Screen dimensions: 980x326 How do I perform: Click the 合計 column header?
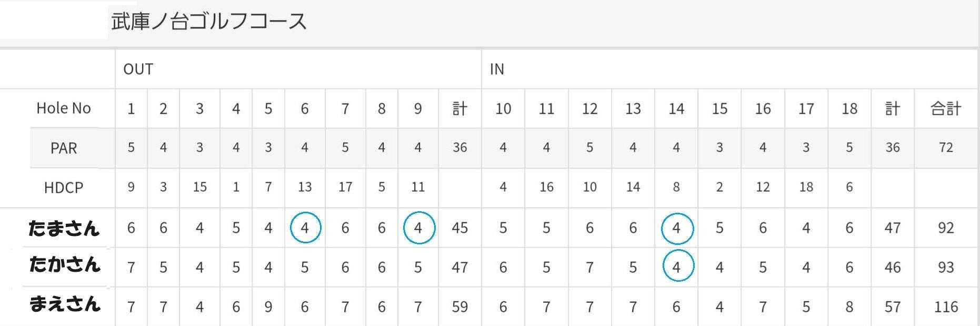point(946,108)
